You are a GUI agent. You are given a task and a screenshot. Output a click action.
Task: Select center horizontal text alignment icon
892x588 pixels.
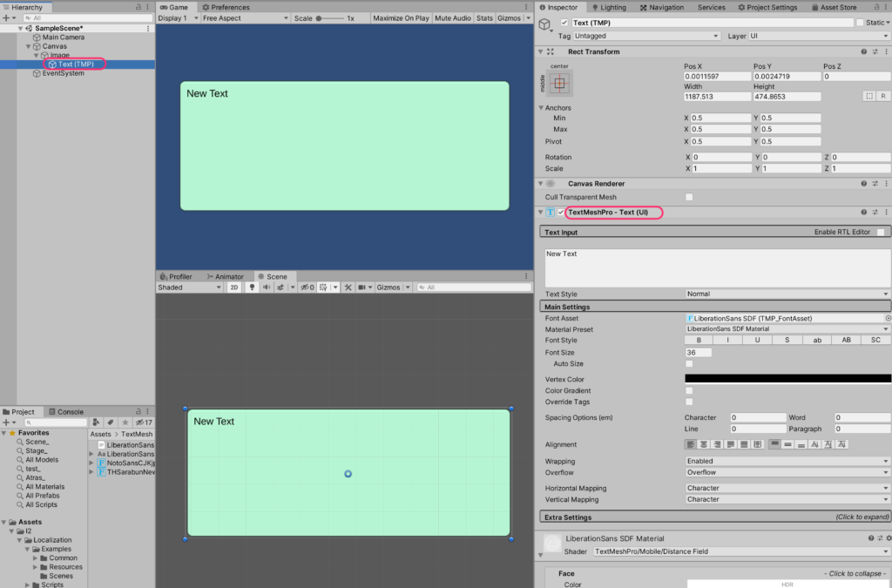pos(704,445)
